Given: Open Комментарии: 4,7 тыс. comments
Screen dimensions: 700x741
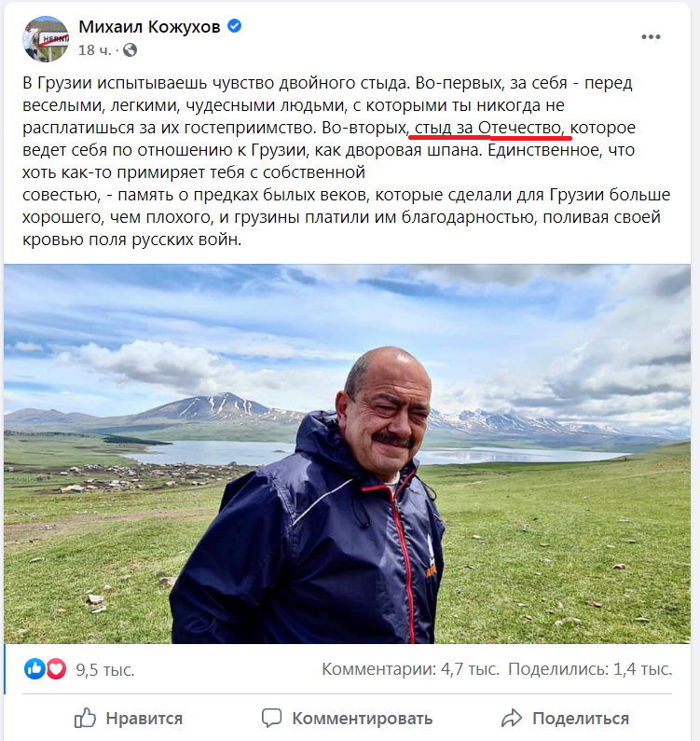Looking at the screenshot, I should pyautogui.click(x=410, y=669).
